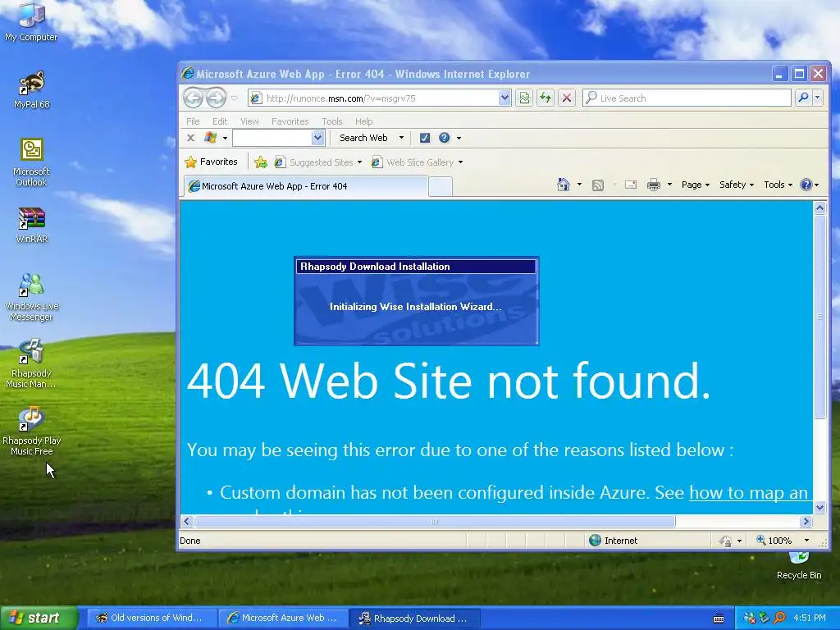Click the Protected Mode lock icon
Screen dimensions: 840x630
pos(725,541)
